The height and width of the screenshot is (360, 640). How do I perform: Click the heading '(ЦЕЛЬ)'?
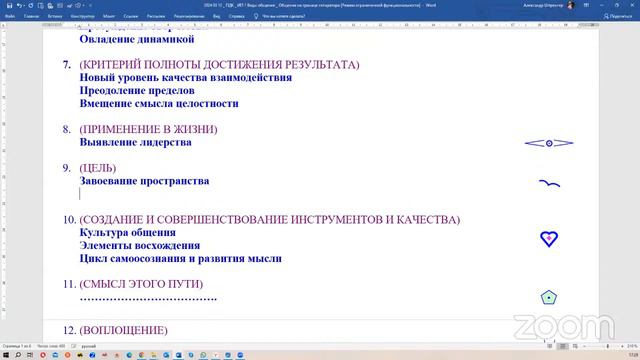tap(98, 168)
